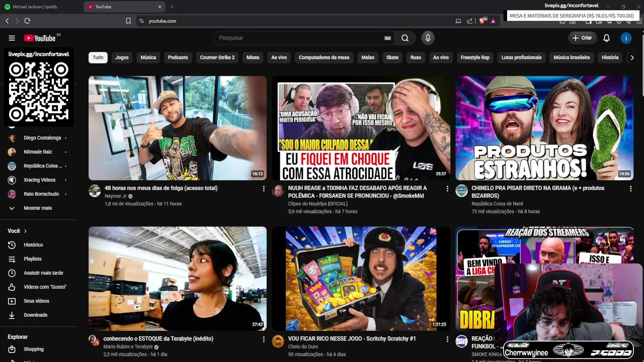Play PRODUTOS ESTRANHOS thumbnail
The width and height of the screenshot is (644, 362).
544,128
